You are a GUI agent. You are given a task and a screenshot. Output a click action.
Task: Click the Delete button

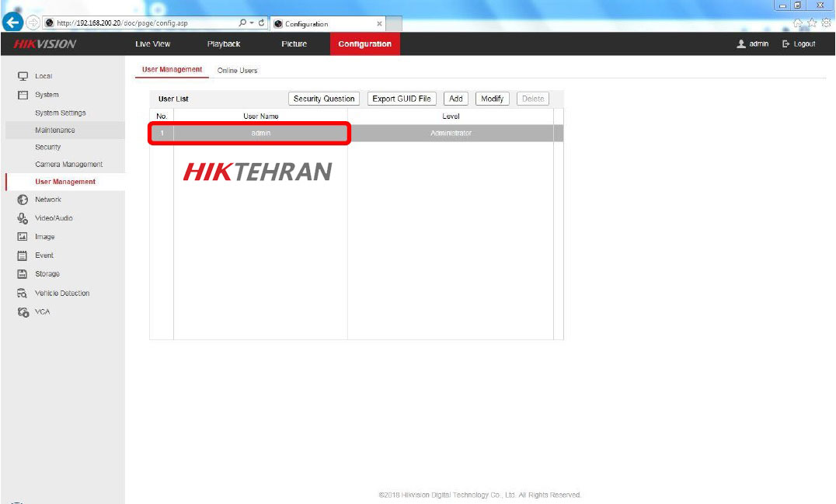click(x=533, y=99)
